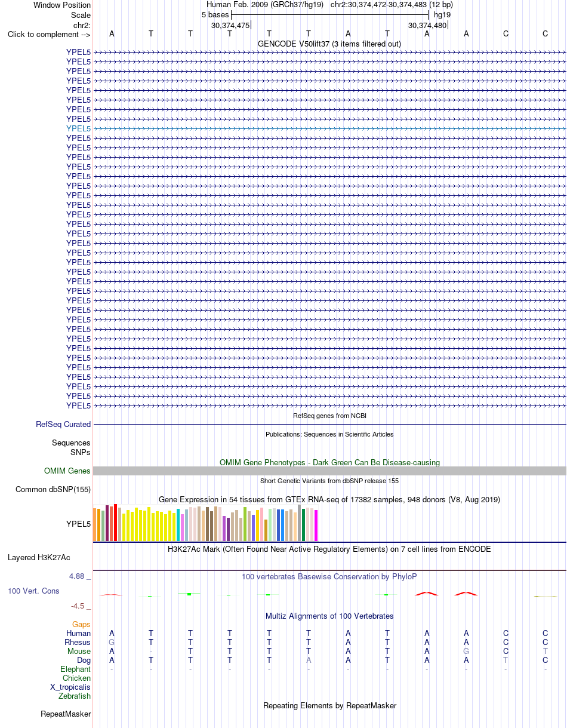The width and height of the screenshot is (567, 728).
Task: Click the 'Mouse' species label
Action: 79,652
